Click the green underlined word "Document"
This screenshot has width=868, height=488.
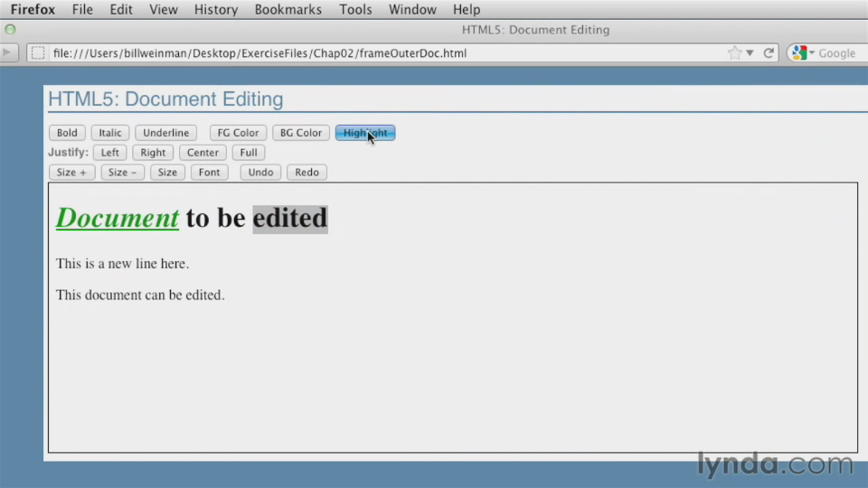coord(118,218)
